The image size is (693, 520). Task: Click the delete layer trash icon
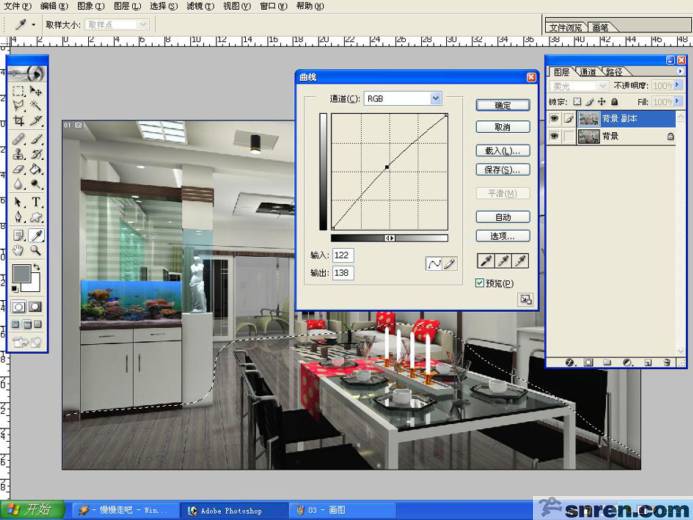coord(667,362)
